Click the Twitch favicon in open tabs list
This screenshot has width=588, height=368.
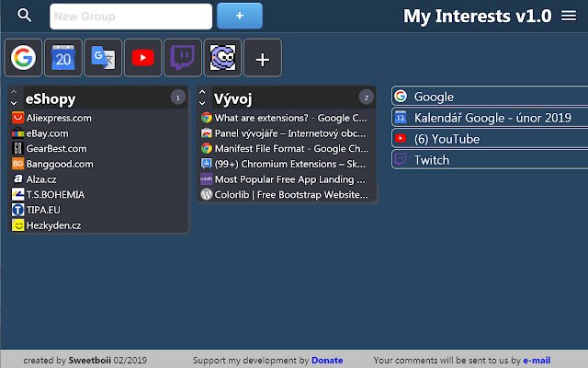tap(401, 159)
